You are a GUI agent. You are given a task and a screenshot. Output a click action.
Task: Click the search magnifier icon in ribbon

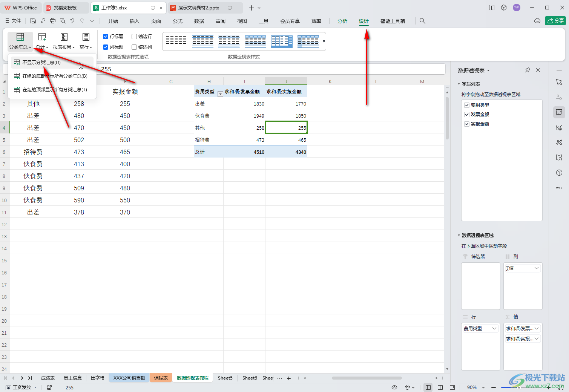[x=422, y=21]
